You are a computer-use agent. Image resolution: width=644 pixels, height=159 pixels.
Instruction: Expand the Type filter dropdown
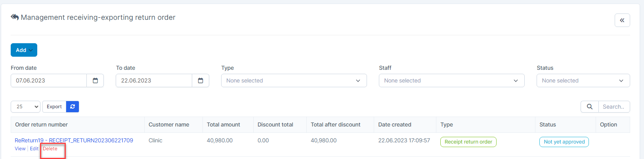294,80
